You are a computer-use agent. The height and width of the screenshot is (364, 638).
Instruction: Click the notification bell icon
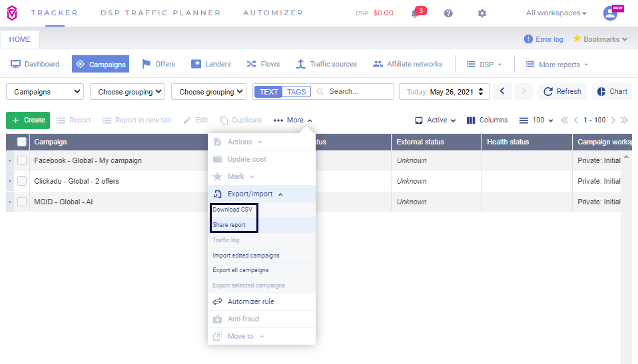[415, 13]
